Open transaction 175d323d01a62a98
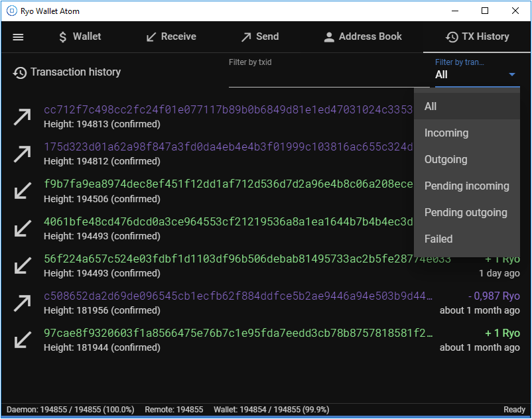This screenshot has width=532, height=419. 228,147
